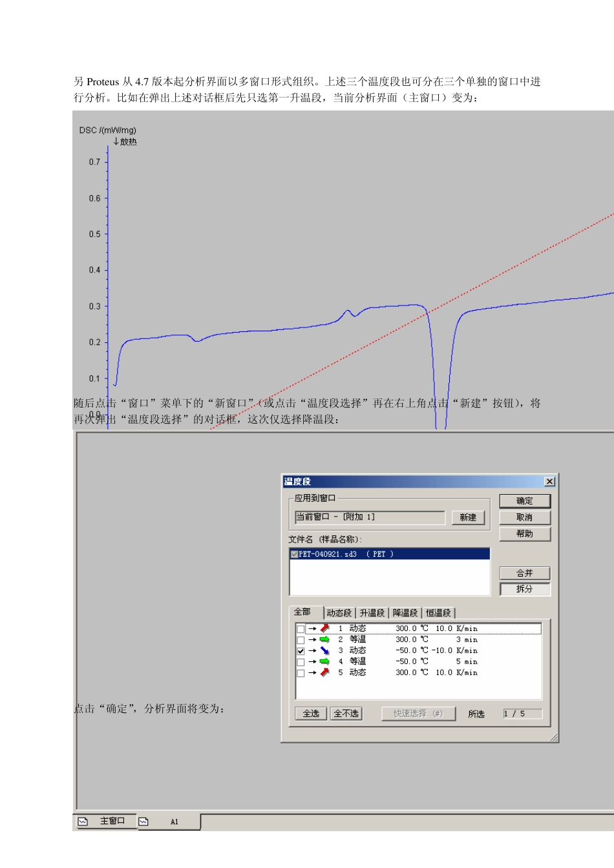614x868 pixels.
Task: Check segment 4 等温 -50.0 ℃ checkbox
Action: (301, 662)
